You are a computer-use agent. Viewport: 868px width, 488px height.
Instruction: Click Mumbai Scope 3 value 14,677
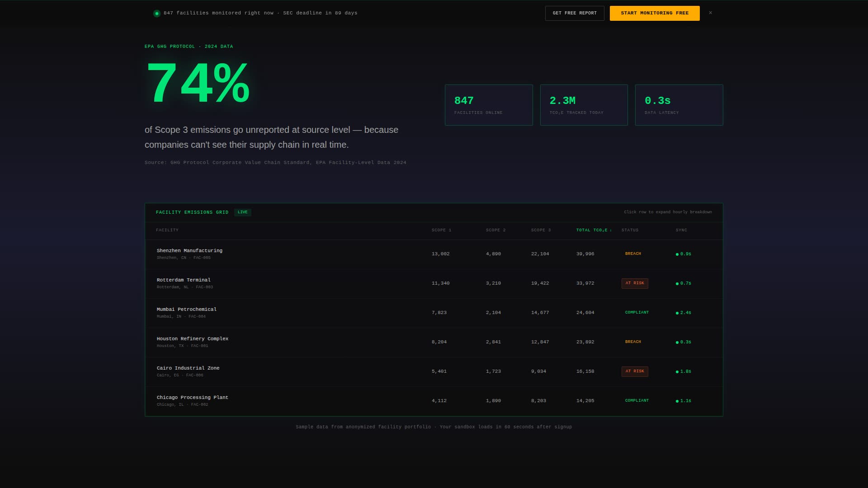[540, 313]
